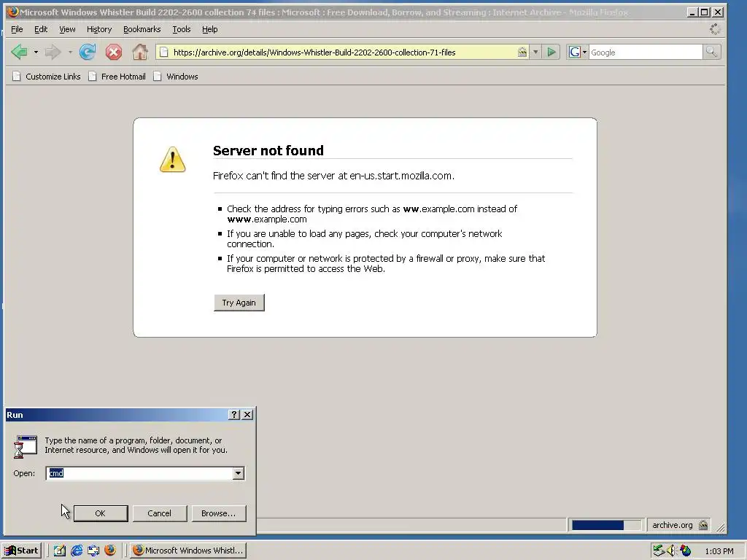747x560 pixels.
Task: Reload the page with the blue Reload icon
Action: 88,52
